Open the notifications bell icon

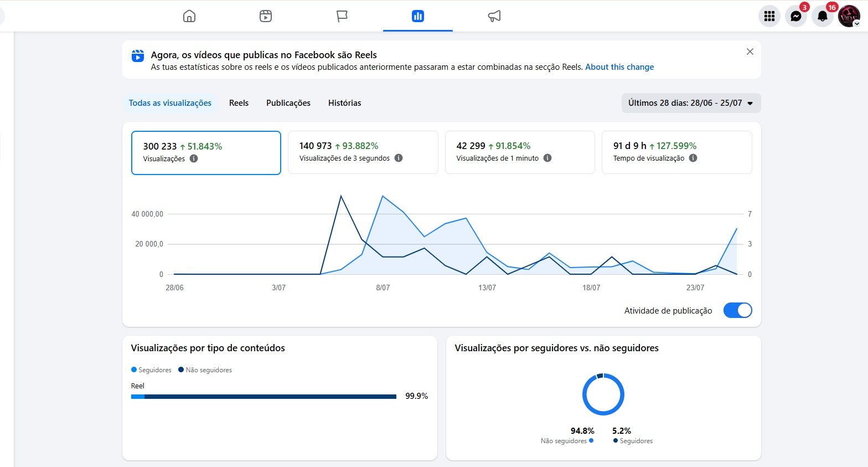click(823, 17)
